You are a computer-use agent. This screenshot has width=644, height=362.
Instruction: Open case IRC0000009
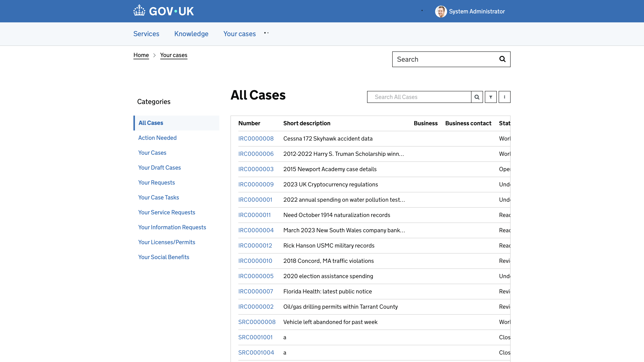click(256, 185)
